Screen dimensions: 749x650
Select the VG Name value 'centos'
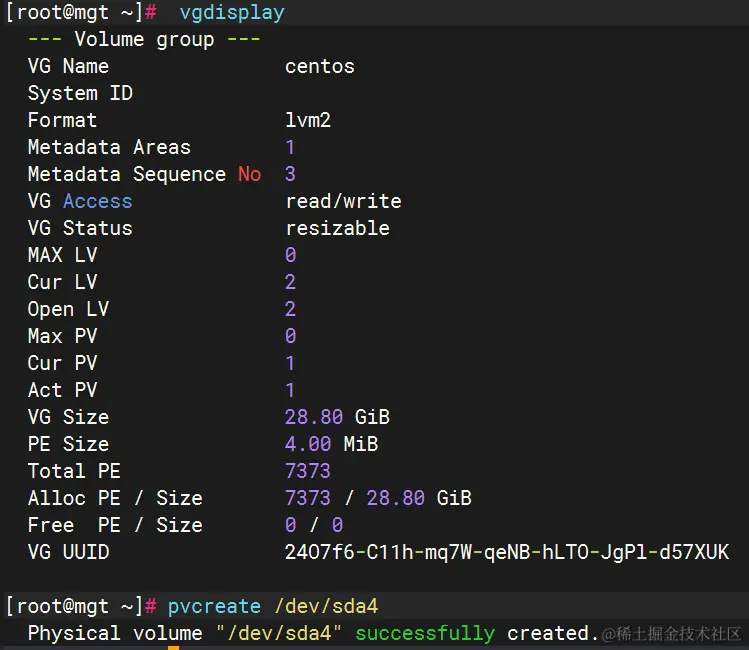(x=320, y=66)
